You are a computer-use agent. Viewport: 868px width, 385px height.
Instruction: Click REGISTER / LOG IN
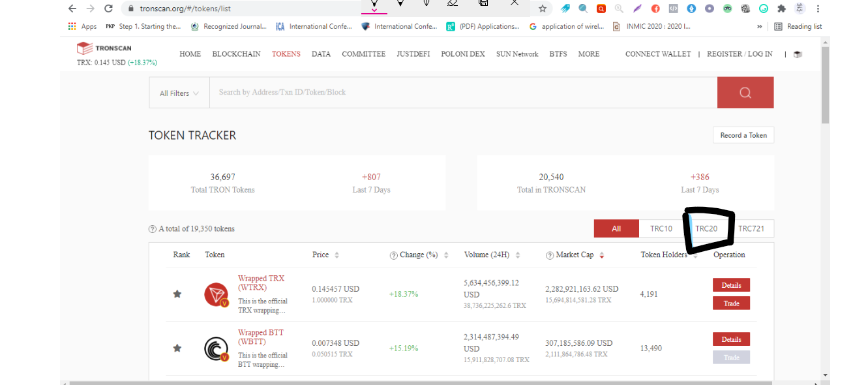click(x=740, y=54)
